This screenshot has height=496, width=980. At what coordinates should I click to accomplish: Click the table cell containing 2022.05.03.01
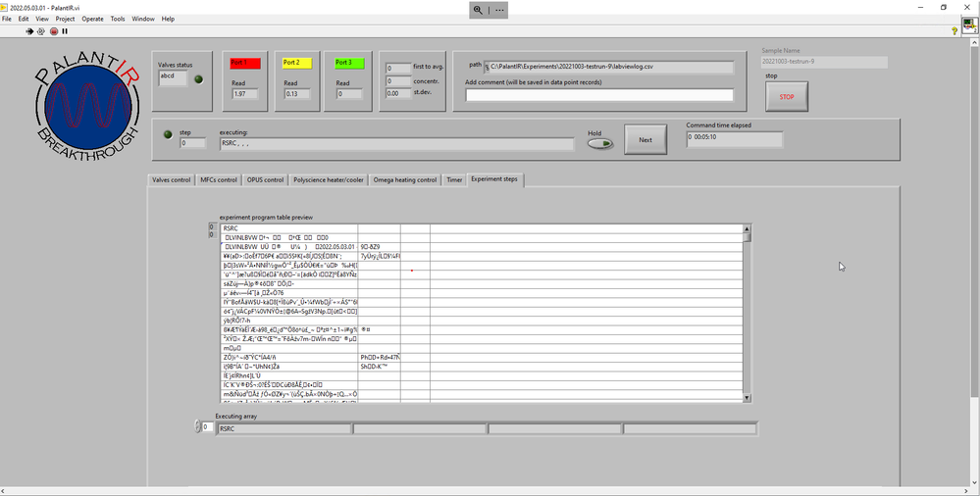tap(289, 247)
